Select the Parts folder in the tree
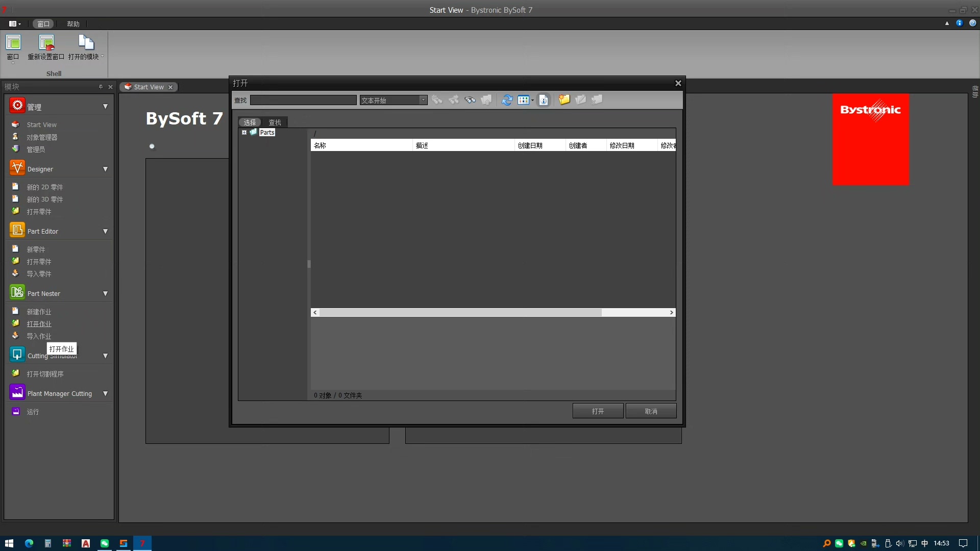Screen dimensions: 980x551 267,133
